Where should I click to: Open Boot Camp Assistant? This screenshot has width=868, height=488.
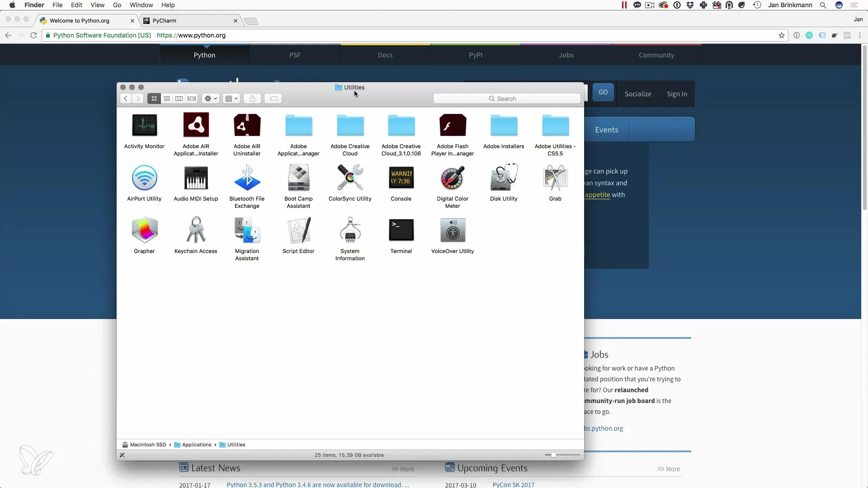(x=298, y=178)
